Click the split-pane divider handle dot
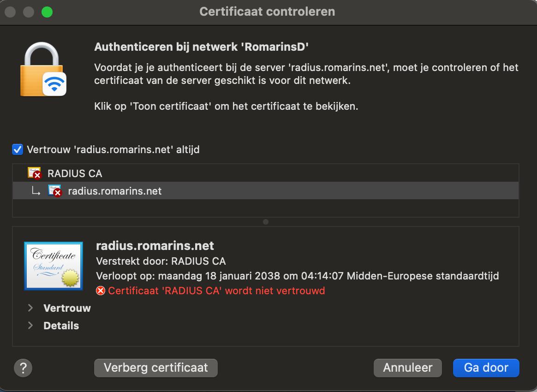Viewport: 537px width, 392px height. point(266,222)
